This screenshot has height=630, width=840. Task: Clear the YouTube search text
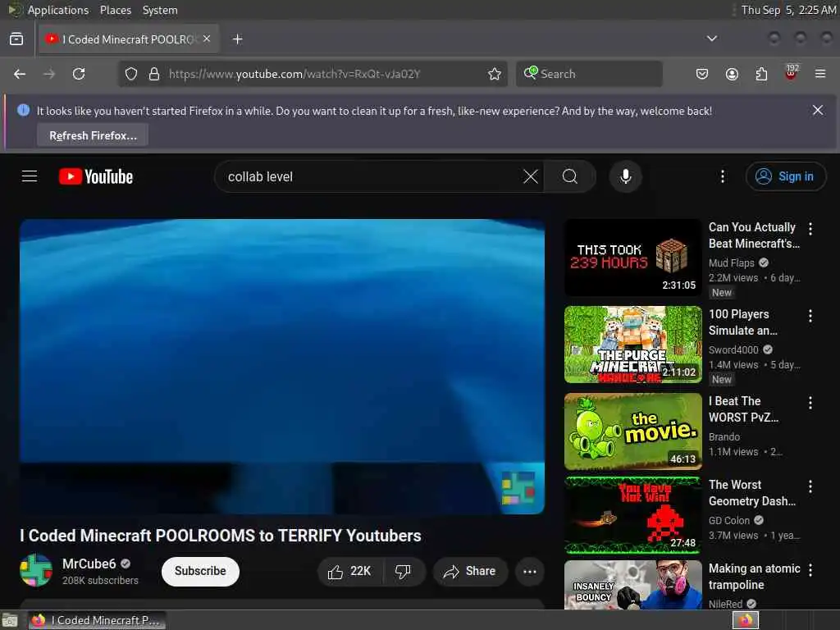pyautogui.click(x=531, y=176)
